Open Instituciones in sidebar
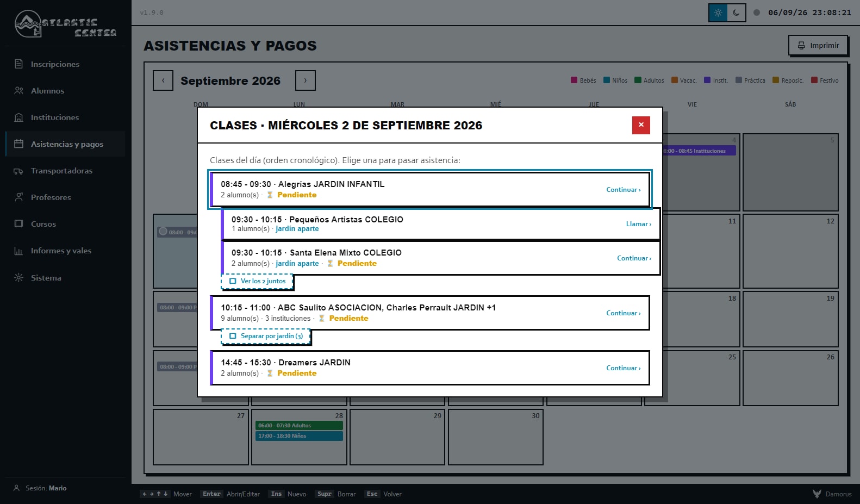 [x=65, y=117]
